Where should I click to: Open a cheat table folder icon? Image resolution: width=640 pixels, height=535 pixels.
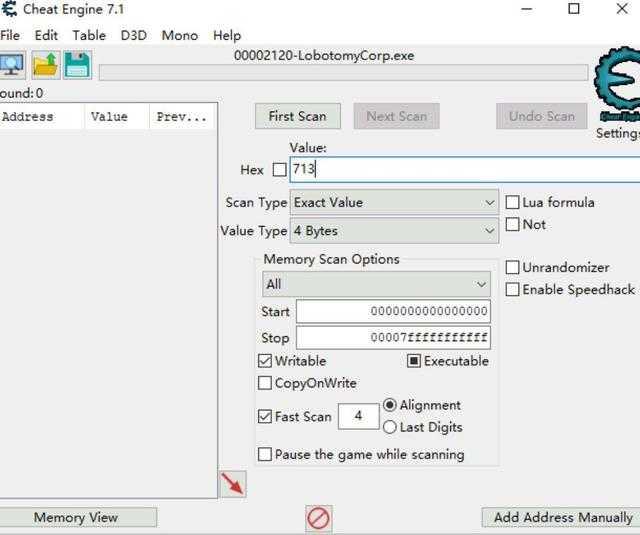tap(46, 65)
